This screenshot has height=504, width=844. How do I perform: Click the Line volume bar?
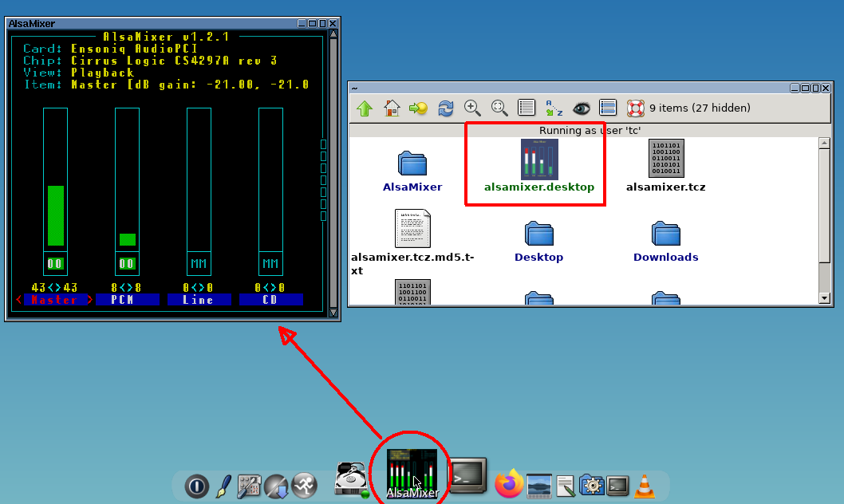pos(199,179)
